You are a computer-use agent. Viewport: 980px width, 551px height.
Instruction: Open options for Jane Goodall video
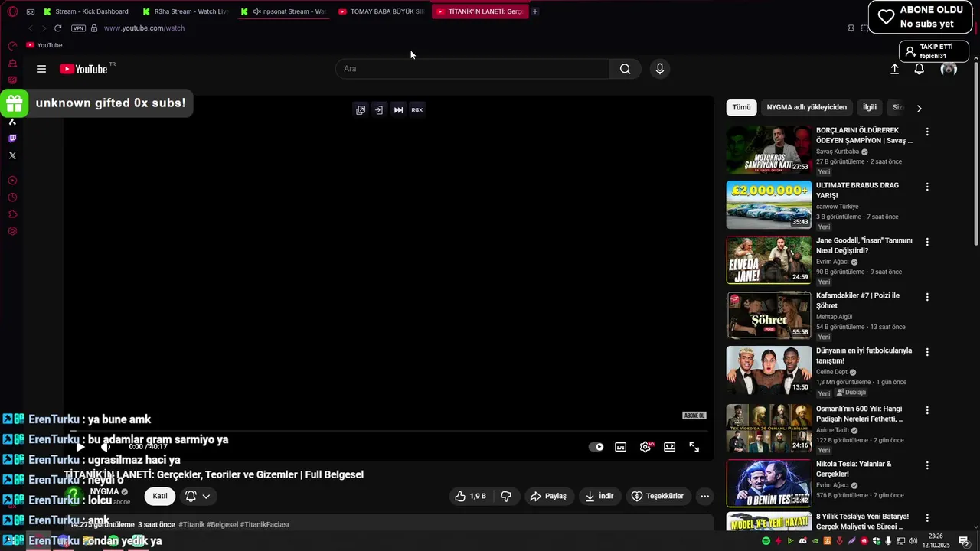pyautogui.click(x=927, y=242)
